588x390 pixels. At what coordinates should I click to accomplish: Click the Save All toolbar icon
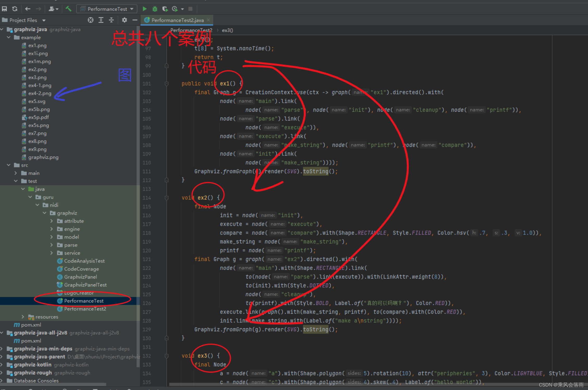(x=4, y=9)
